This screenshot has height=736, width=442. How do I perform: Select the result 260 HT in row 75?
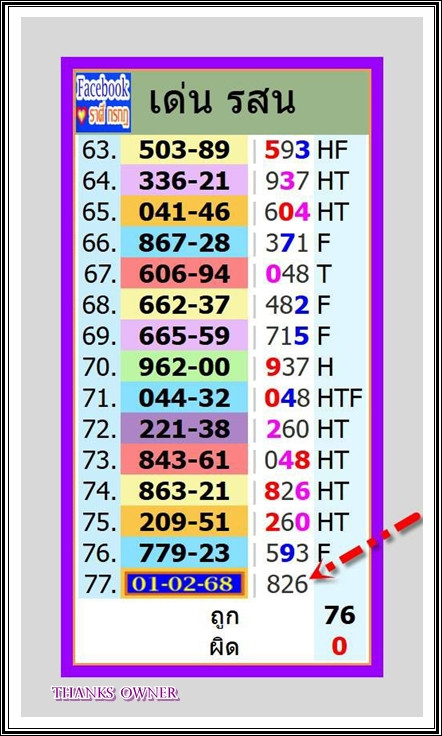[307, 522]
